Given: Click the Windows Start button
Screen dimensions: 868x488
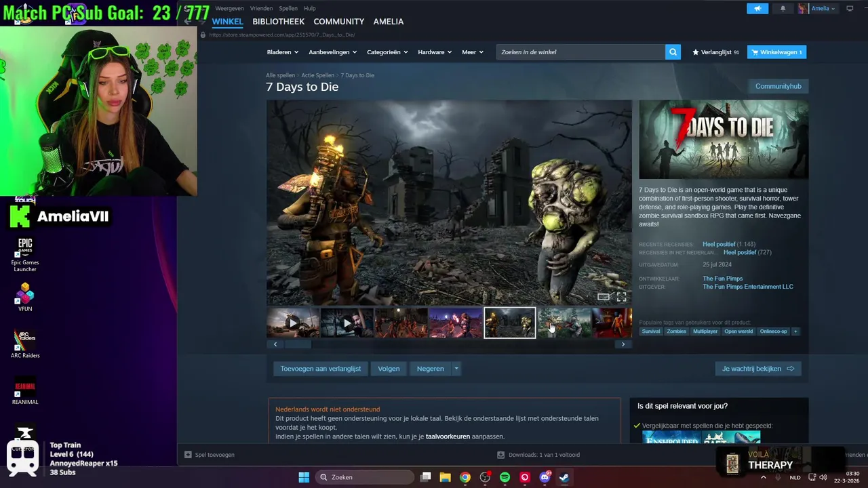Looking at the screenshot, I should pos(304,477).
